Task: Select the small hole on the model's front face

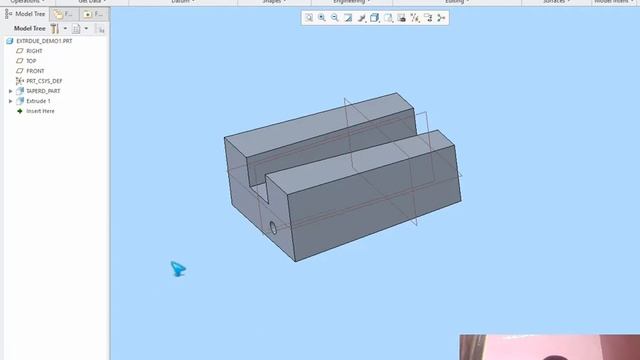Action: [x=273, y=228]
